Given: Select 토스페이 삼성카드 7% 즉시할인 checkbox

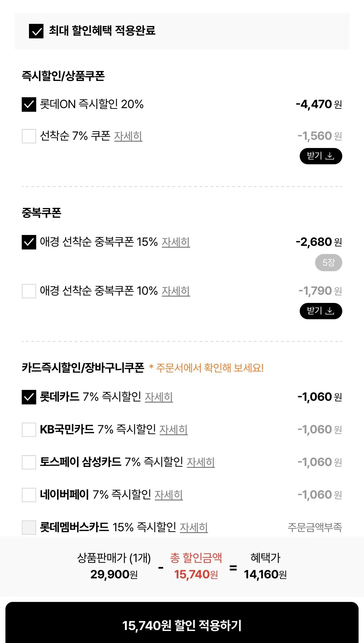Looking at the screenshot, I should [x=29, y=462].
